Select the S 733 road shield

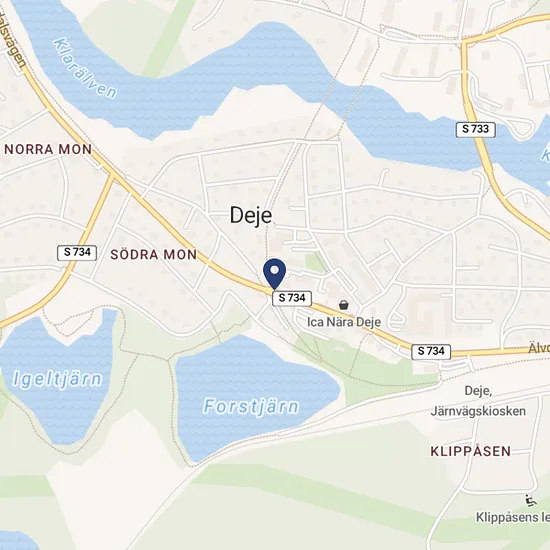pyautogui.click(x=475, y=129)
